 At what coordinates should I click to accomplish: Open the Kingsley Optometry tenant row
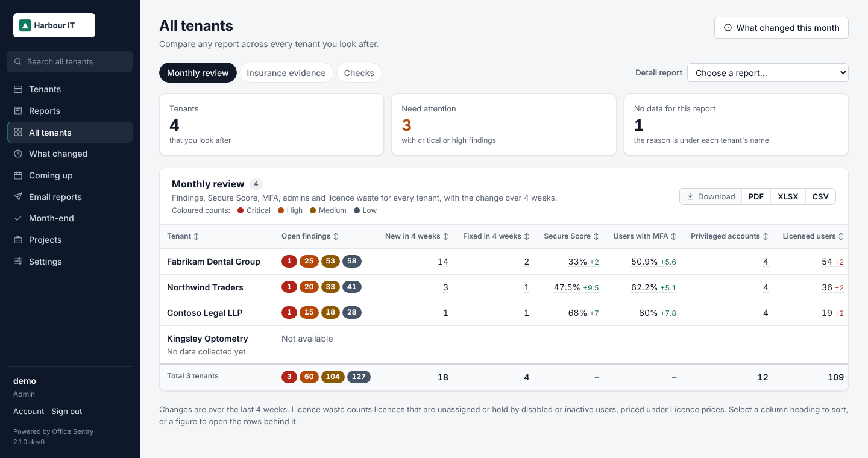pyautogui.click(x=504, y=345)
